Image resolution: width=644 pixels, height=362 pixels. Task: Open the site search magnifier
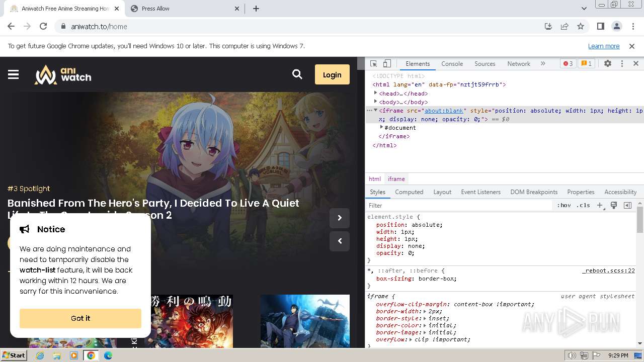[x=297, y=74]
